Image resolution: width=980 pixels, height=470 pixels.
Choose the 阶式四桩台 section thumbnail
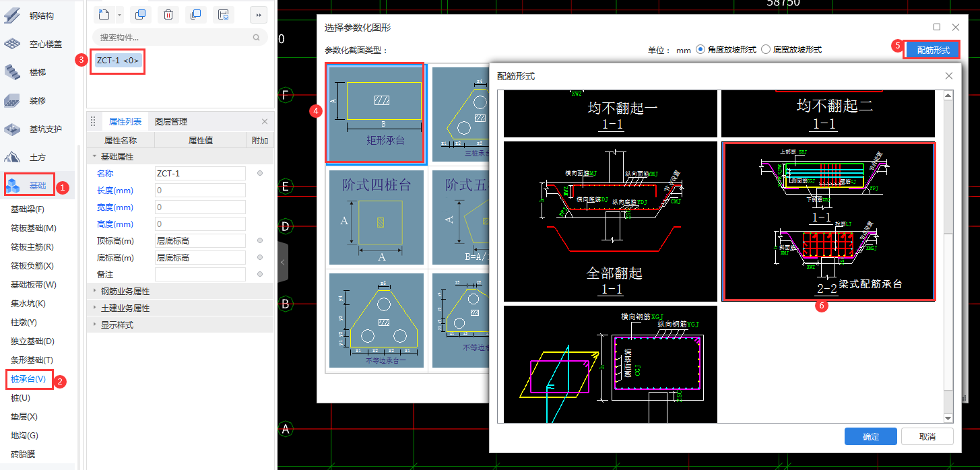coord(377,217)
